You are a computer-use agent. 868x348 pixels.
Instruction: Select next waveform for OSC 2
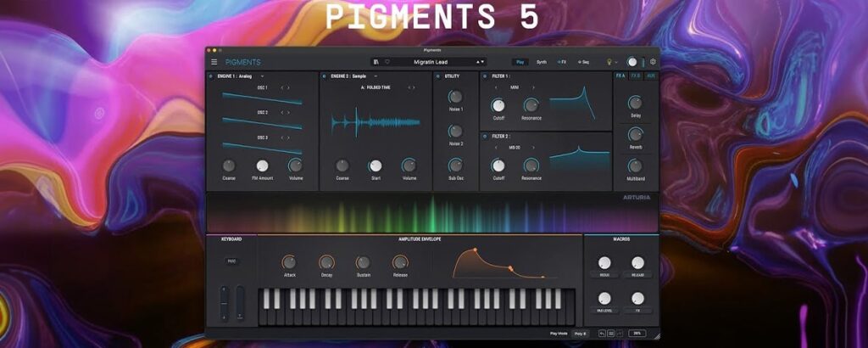(x=288, y=113)
